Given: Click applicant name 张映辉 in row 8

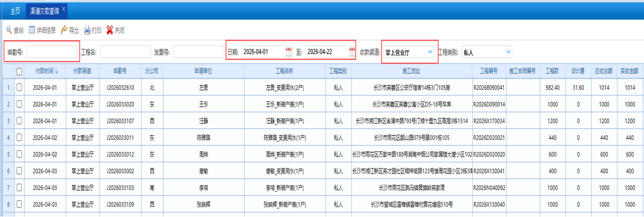Looking at the screenshot, I should [x=203, y=204].
